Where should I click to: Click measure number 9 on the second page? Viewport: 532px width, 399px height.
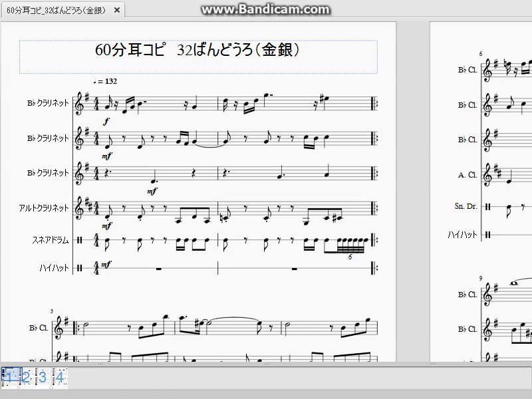point(481,278)
